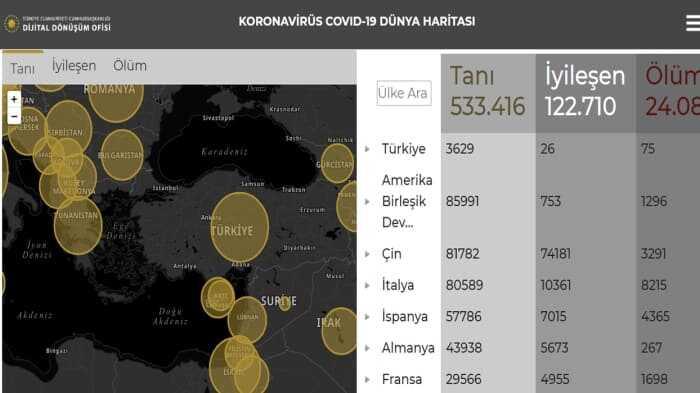Open the hamburger menu icon
Image resolution: width=700 pixels, height=393 pixels.
tap(692, 22)
